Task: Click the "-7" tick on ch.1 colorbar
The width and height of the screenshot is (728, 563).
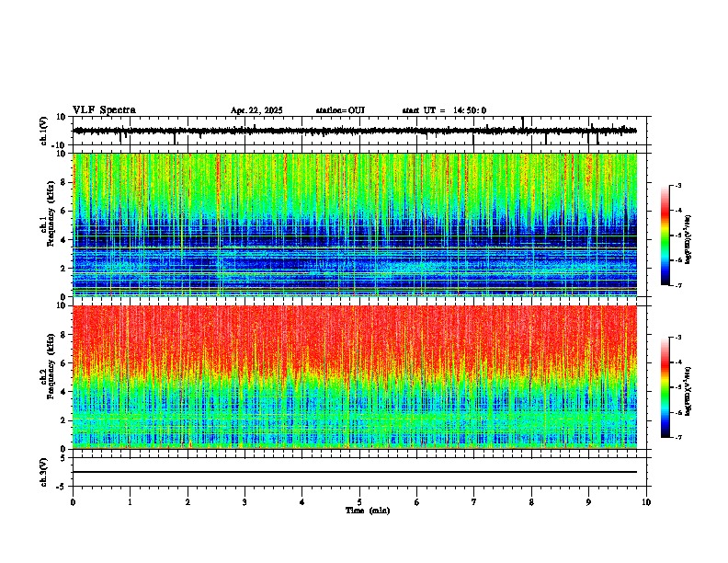Action: [x=677, y=285]
